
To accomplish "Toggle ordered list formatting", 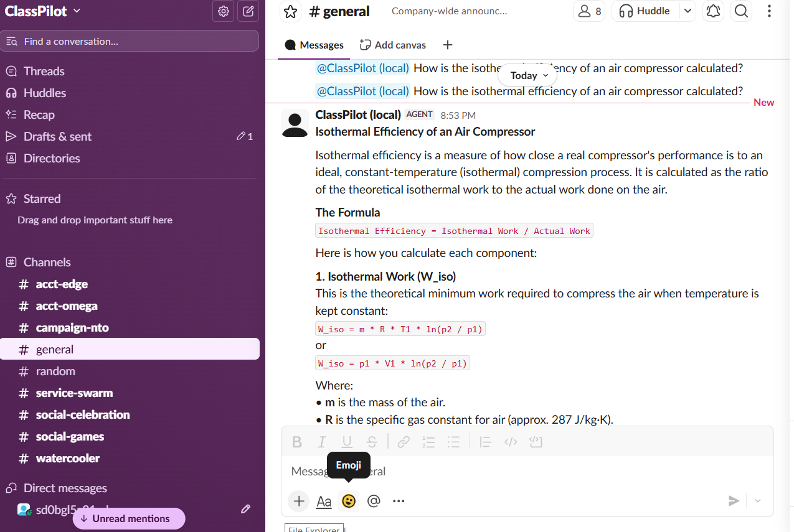I will coord(428,442).
